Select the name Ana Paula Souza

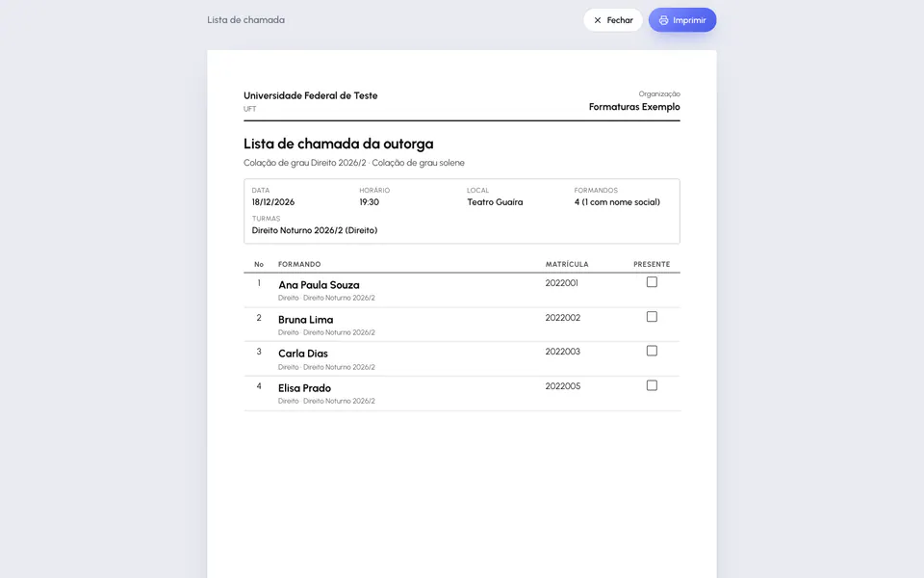click(319, 285)
